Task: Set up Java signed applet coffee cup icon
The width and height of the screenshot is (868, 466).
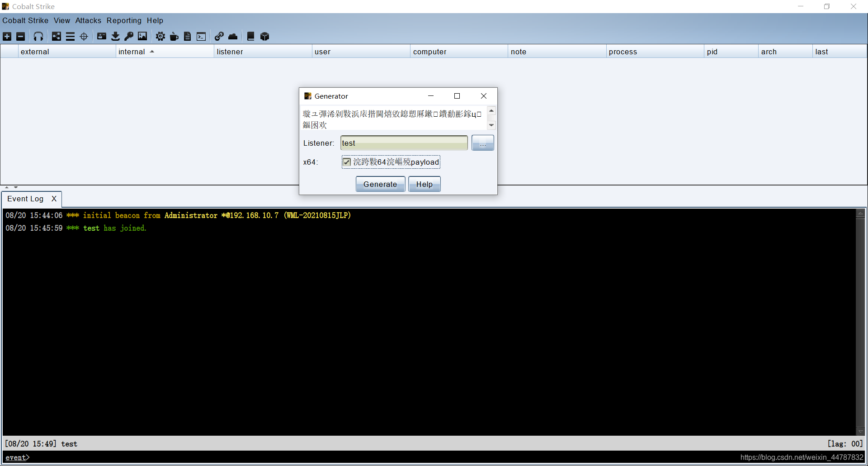Action: 174,37
